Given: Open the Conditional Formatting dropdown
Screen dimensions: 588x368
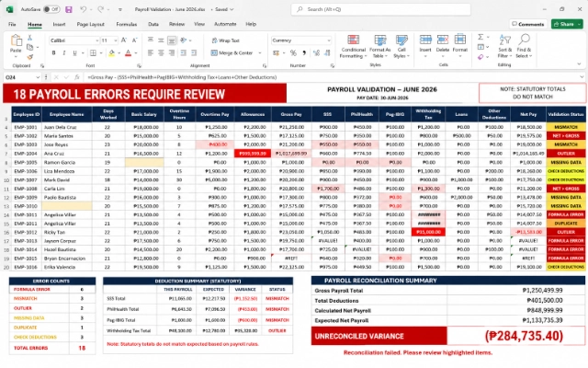Looking at the screenshot, I should (353, 47).
